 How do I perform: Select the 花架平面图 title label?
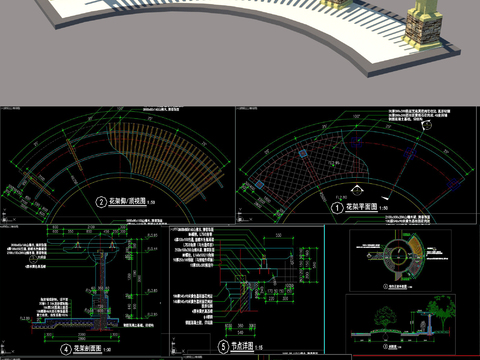click(x=362, y=207)
